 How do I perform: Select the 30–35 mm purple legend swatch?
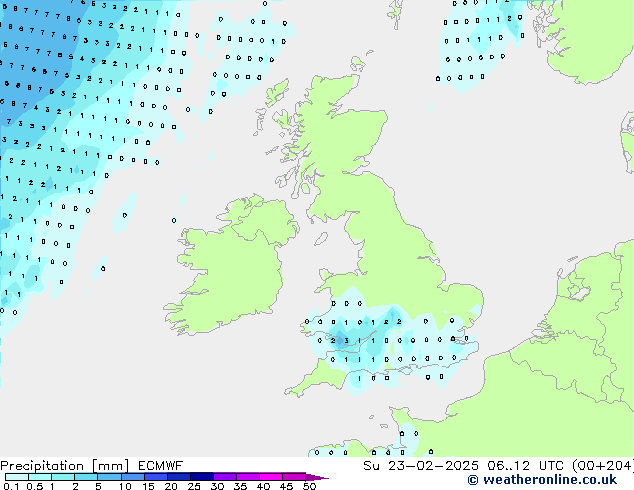(x=225, y=477)
